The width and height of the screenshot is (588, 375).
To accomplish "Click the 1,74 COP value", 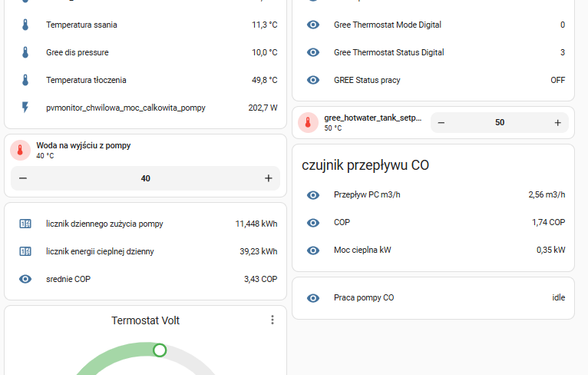I will pyautogui.click(x=549, y=222).
